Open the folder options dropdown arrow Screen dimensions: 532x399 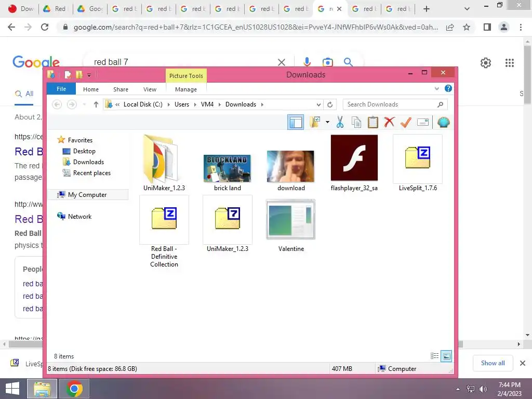click(327, 122)
